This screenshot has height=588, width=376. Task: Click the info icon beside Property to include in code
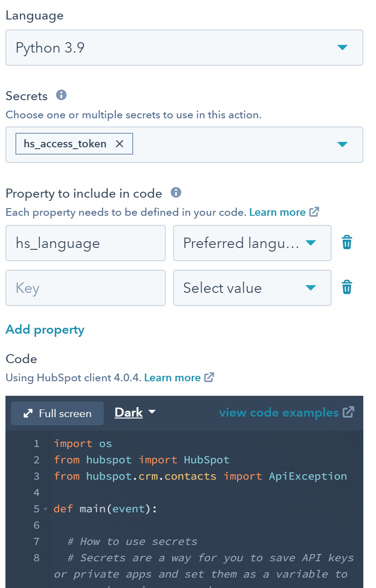pos(176,192)
